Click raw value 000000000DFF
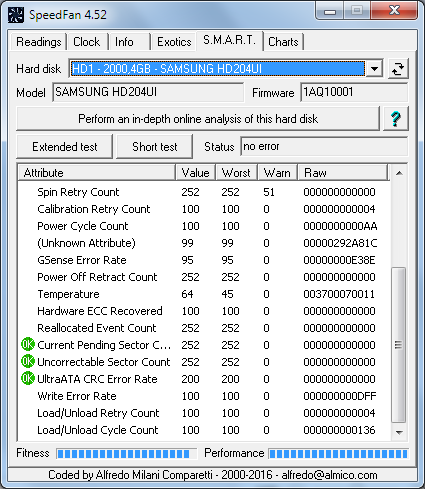 tap(340, 396)
